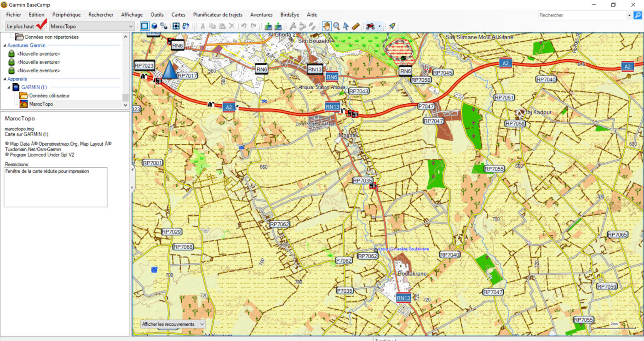Select 'Données non répertoriées' folder
The image size is (644, 341).
(x=52, y=37)
